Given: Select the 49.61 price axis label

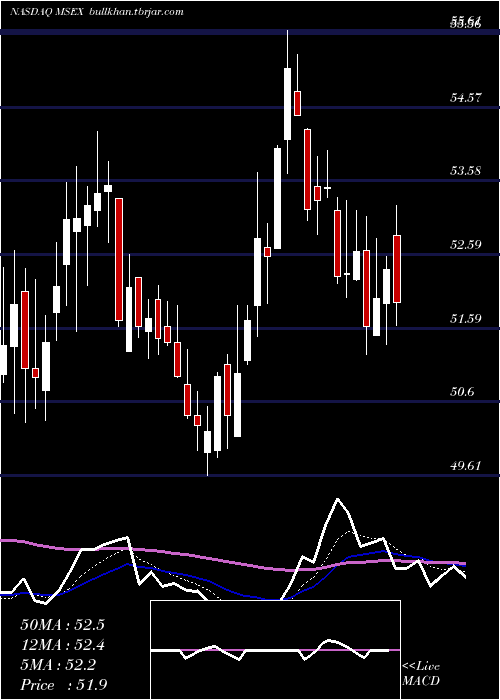Looking at the screenshot, I should [x=466, y=466].
